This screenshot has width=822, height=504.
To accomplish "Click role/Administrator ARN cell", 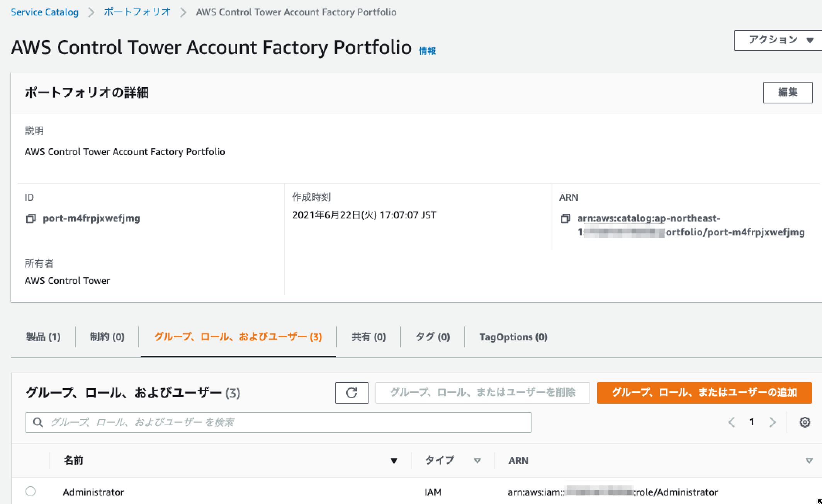I will (x=613, y=492).
